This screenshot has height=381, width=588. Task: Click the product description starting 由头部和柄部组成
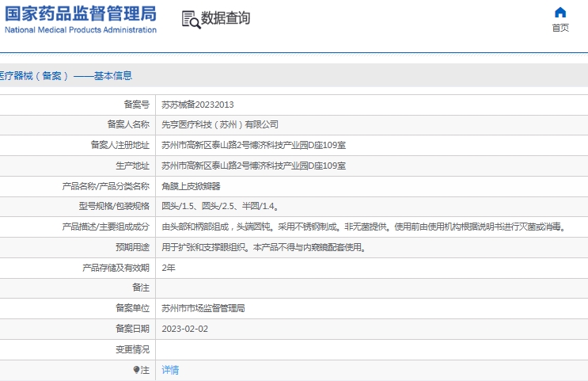(364, 227)
